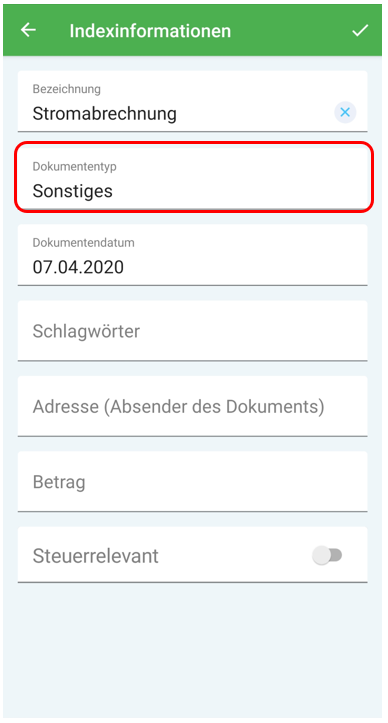The height and width of the screenshot is (723, 388).
Task: Click the small Bezeichnung field label
Action: (66, 89)
